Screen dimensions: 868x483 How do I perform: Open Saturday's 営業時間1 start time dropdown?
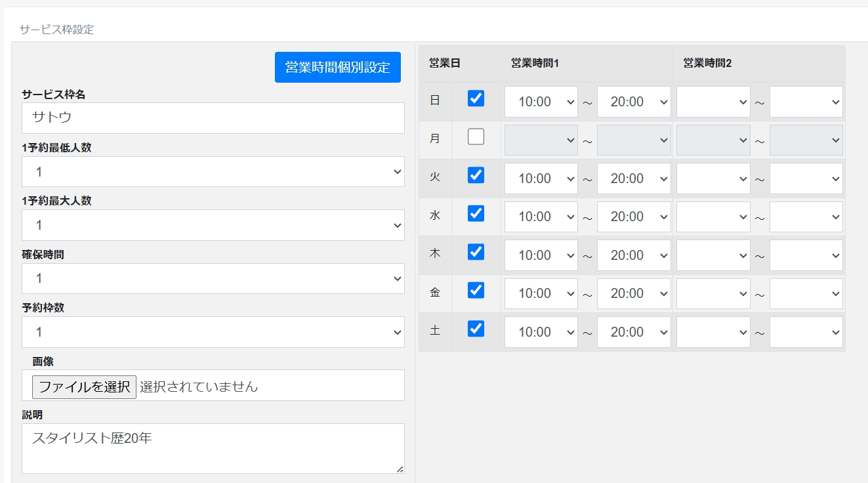pos(541,332)
